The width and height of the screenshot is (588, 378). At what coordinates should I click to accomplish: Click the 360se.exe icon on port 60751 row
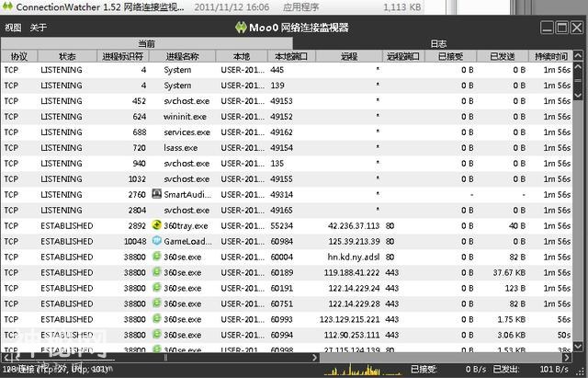[x=157, y=303]
